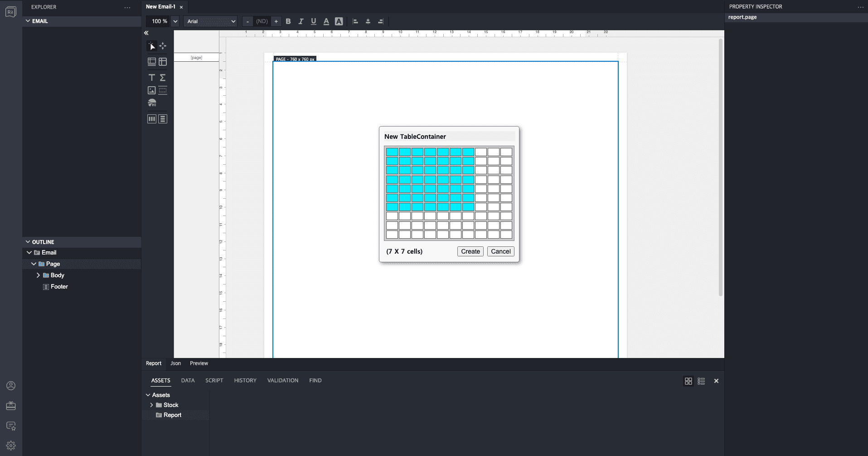Open the account profile icon

click(x=11, y=386)
